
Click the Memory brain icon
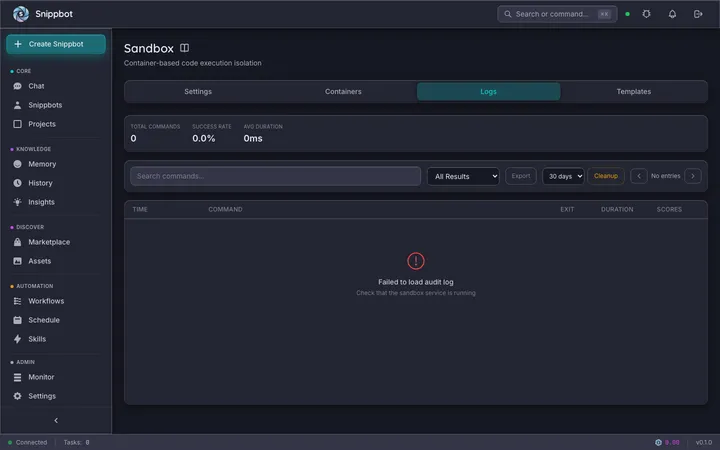click(x=17, y=164)
